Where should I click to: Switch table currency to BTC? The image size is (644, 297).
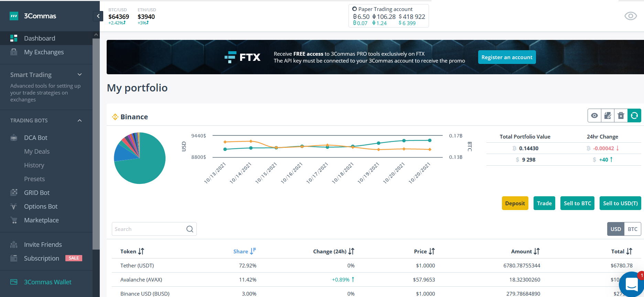(x=632, y=229)
